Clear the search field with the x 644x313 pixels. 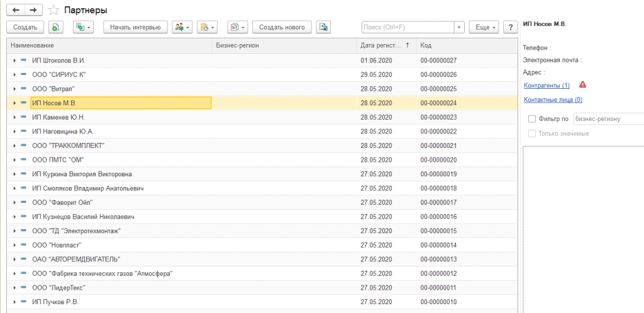[x=459, y=27]
